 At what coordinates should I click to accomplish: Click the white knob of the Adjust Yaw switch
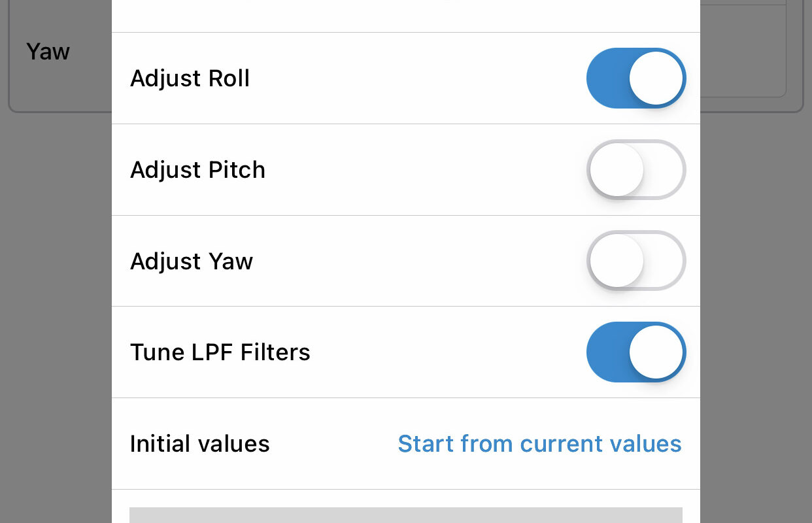click(617, 261)
